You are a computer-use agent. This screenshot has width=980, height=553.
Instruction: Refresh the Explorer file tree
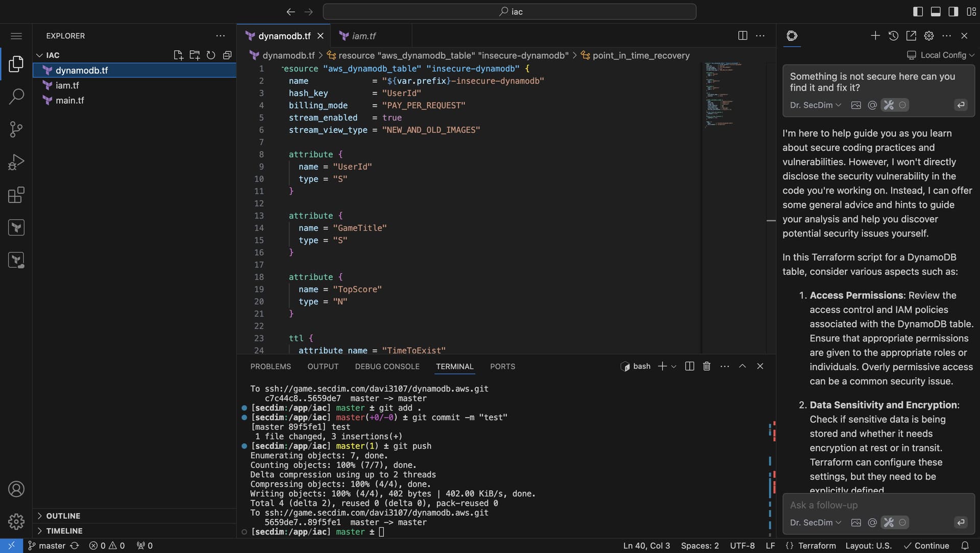click(211, 55)
